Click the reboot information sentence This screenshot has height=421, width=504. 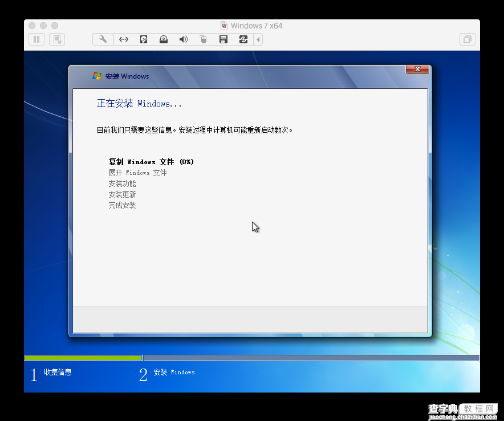[194, 130]
